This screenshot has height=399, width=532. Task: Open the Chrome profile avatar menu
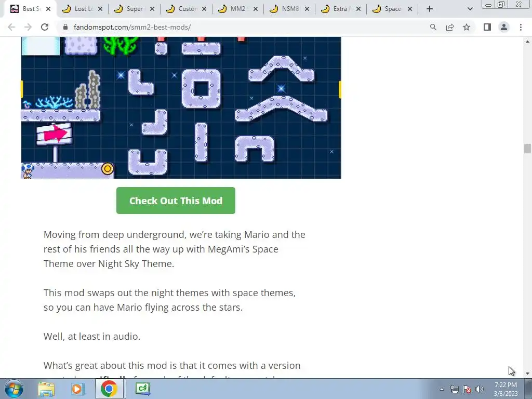point(504,27)
